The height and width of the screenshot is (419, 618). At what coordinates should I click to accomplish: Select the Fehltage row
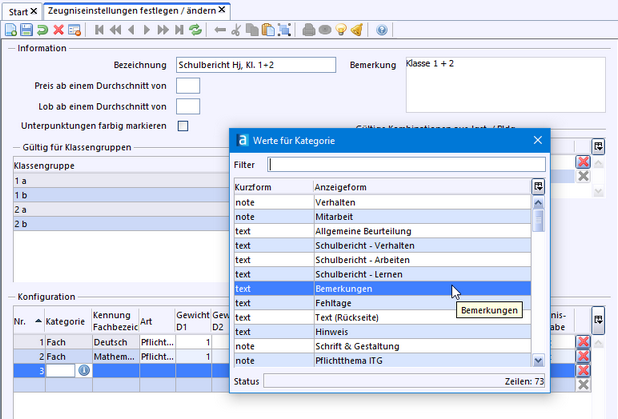point(383,303)
